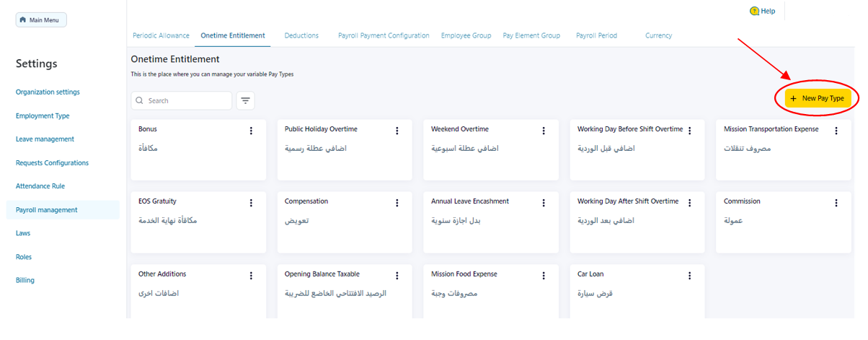This screenshot has height=340, width=868.
Task: Return to the Main Menu
Action: [x=41, y=19]
